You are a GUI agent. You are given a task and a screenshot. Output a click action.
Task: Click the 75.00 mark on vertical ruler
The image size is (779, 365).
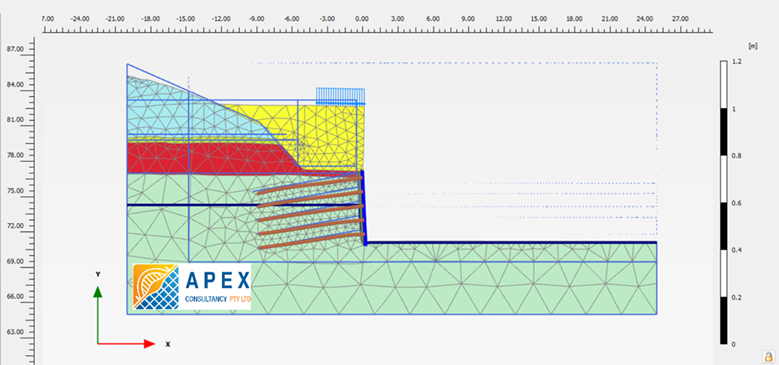pyautogui.click(x=15, y=191)
